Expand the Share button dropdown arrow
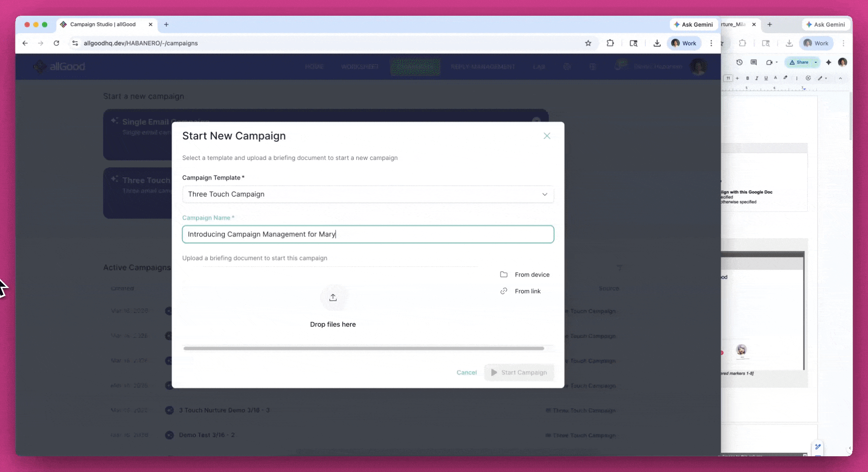Image resolution: width=868 pixels, height=472 pixels. [x=815, y=62]
